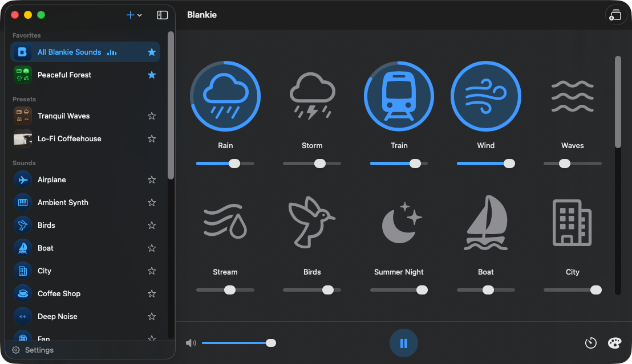Image resolution: width=632 pixels, height=364 pixels.
Task: Click the sidebar vertical scrollbar
Action: tap(171, 105)
